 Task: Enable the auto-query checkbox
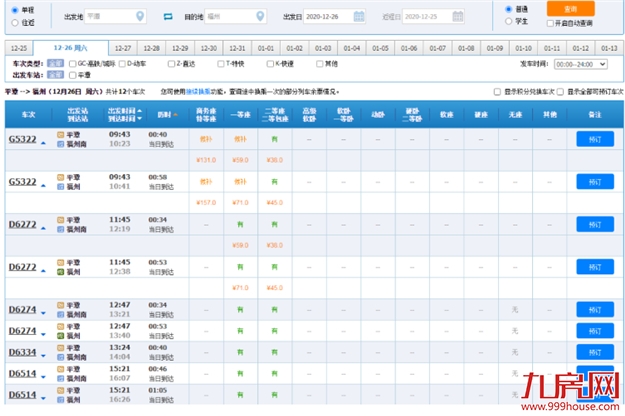(x=550, y=23)
